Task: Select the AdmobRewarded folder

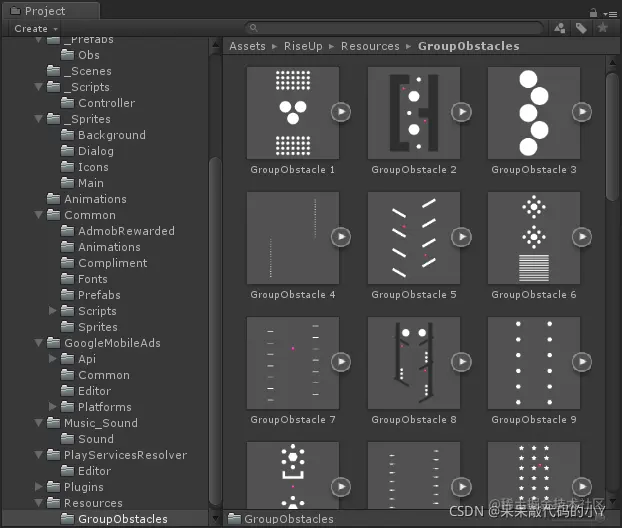Action: [118, 231]
